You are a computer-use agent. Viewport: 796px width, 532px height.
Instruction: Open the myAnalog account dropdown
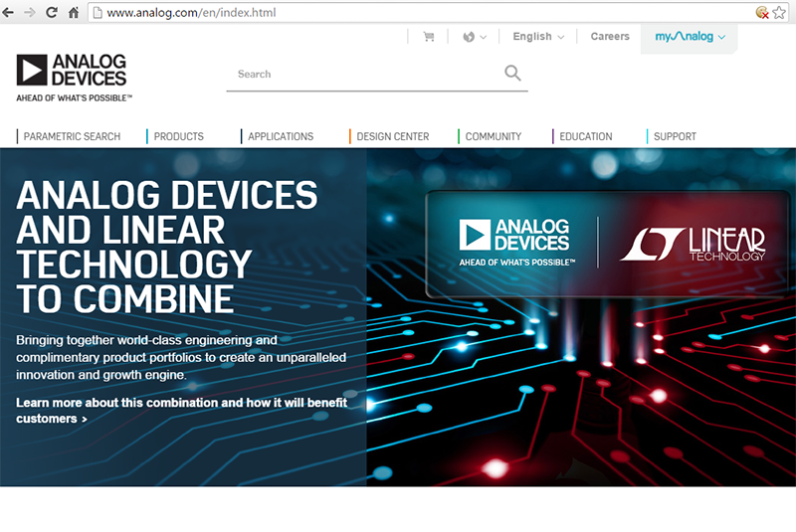click(690, 37)
